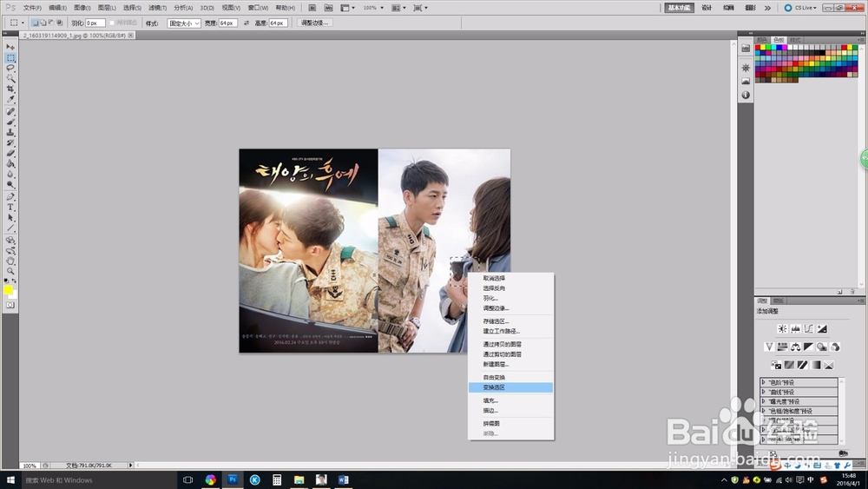This screenshot has height=489, width=868.
Task: Add a Black & White adjustment
Action: coord(809,347)
